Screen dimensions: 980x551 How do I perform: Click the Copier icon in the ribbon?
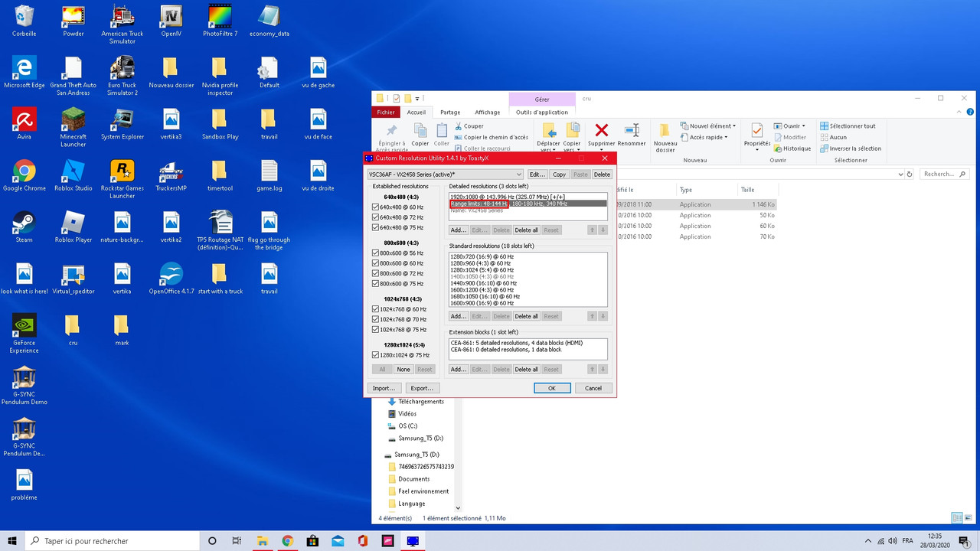coord(420,132)
